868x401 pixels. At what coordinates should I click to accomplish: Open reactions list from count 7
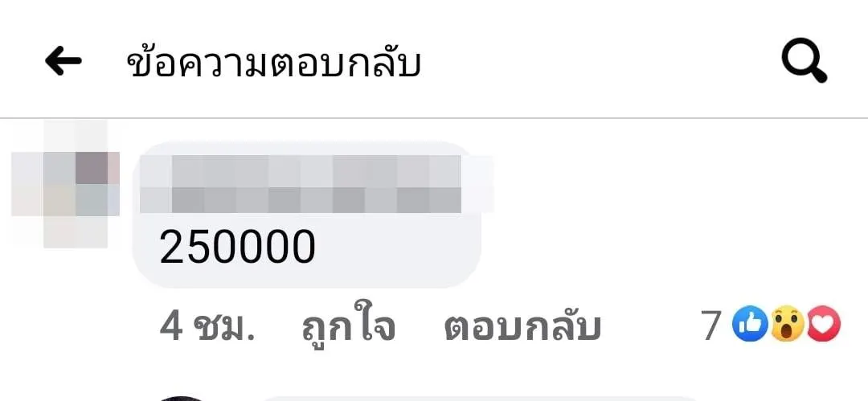[711, 325]
